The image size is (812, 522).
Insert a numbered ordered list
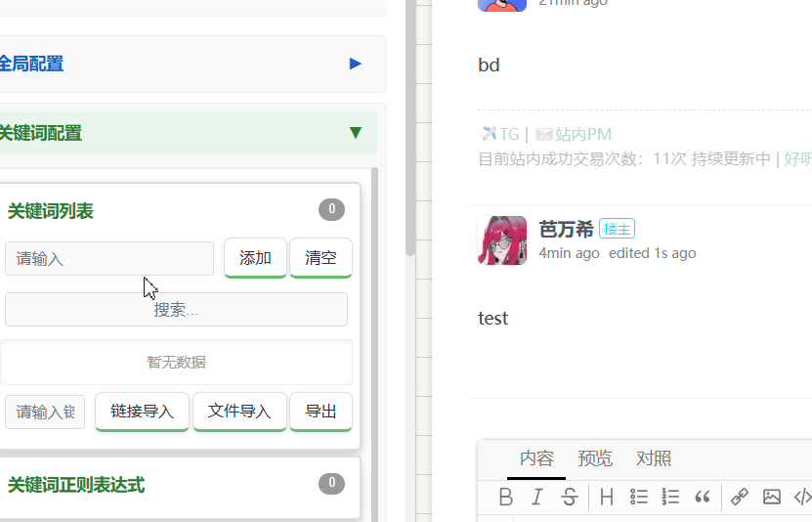[x=670, y=497]
